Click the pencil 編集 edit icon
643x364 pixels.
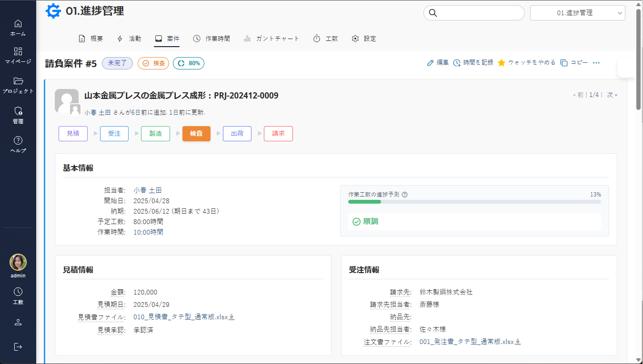431,63
